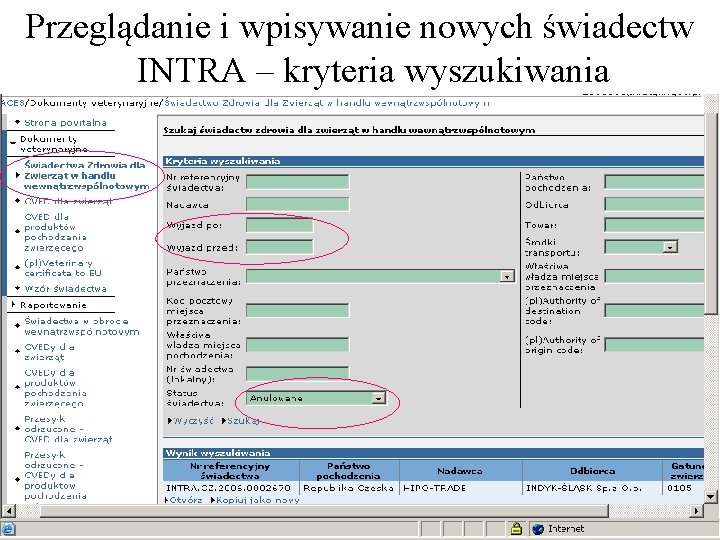Viewport: 720px width, 540px height.
Task: Click into the Nadawca input field
Action: [298, 204]
